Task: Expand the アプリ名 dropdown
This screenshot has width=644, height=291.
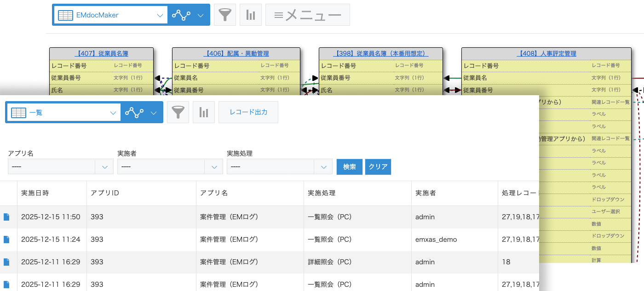Action: click(60, 166)
